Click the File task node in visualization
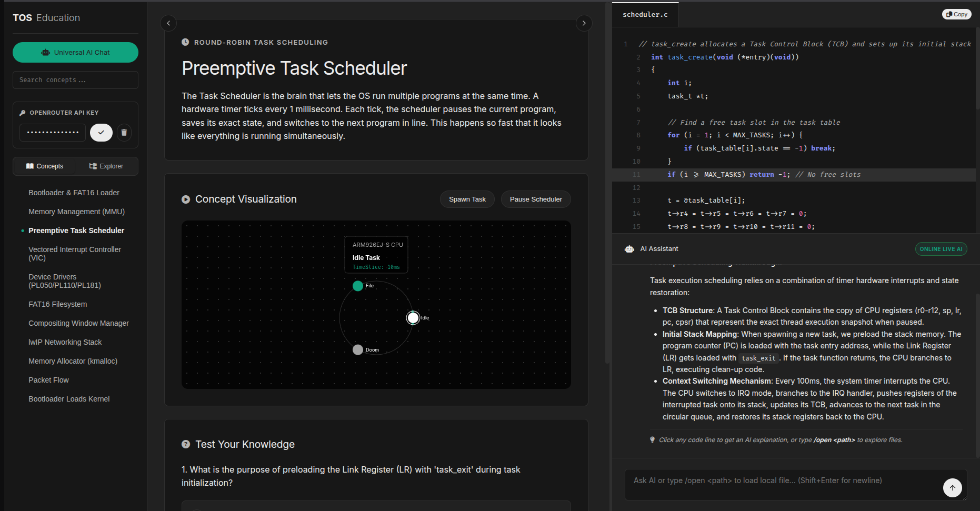 (358, 286)
